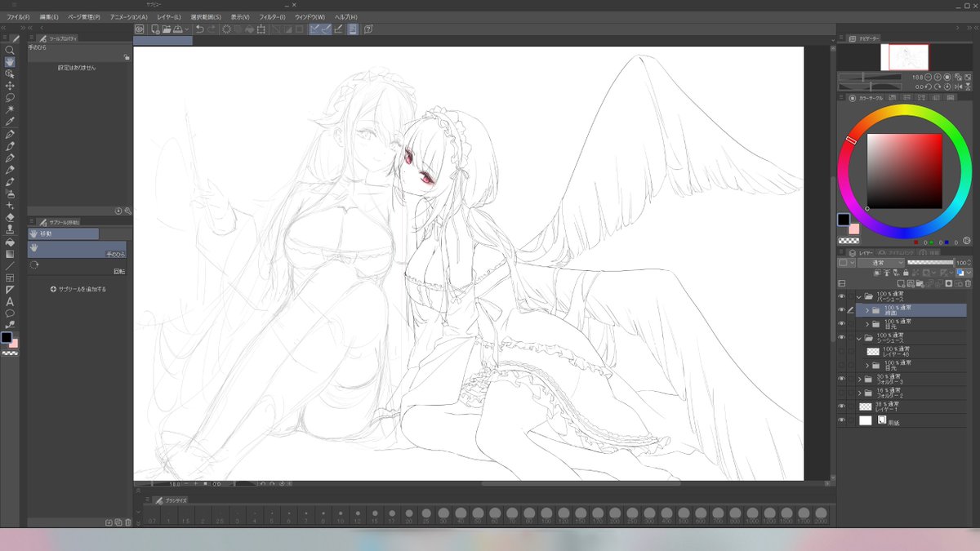Hide the 用紙 paper layer

842,420
